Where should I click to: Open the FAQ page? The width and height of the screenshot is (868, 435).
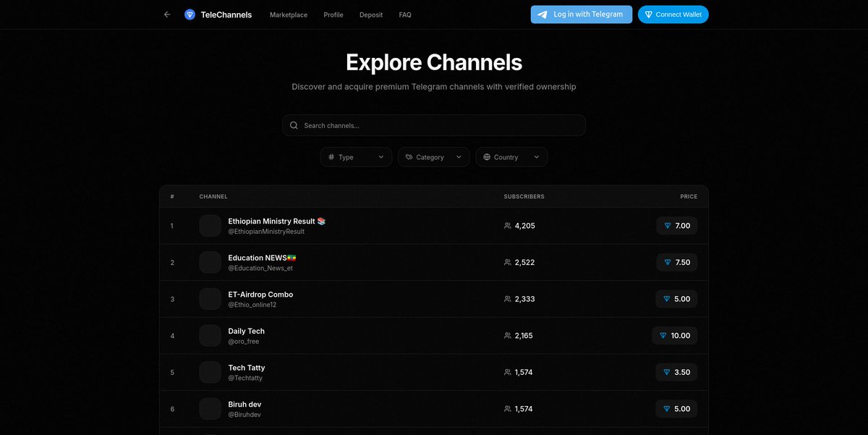tap(405, 14)
